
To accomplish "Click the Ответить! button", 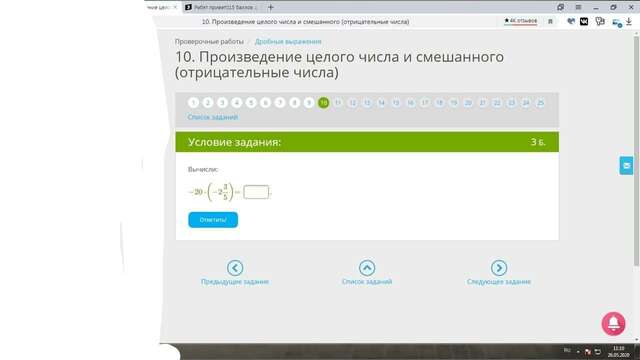I will coord(213,220).
